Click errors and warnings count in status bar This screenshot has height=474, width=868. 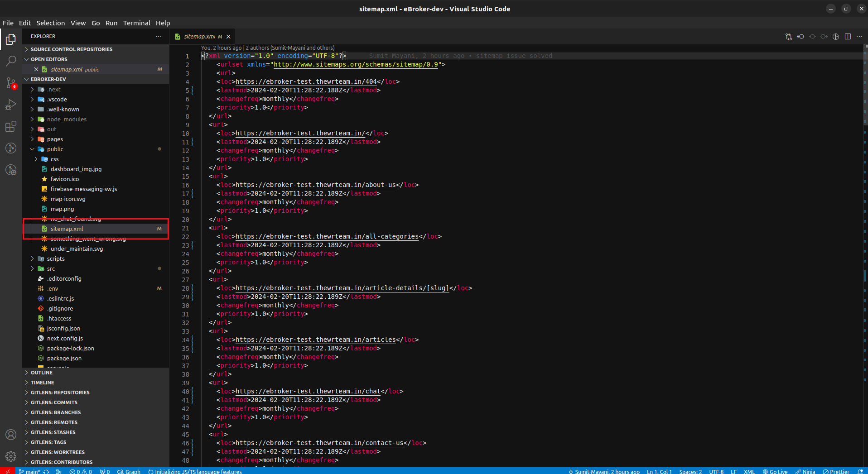click(81, 471)
